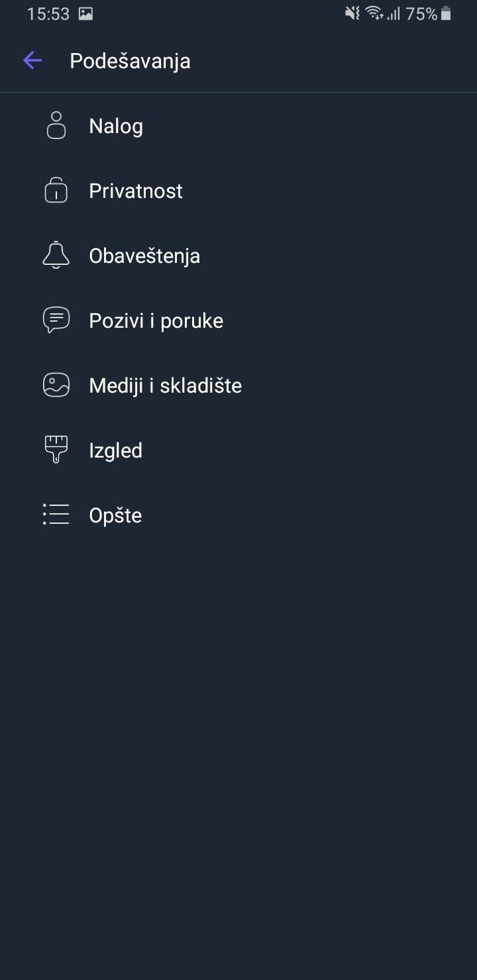Tap the paintbrush icon beside Izgled
Image resolution: width=477 pixels, height=980 pixels.
[x=56, y=450]
